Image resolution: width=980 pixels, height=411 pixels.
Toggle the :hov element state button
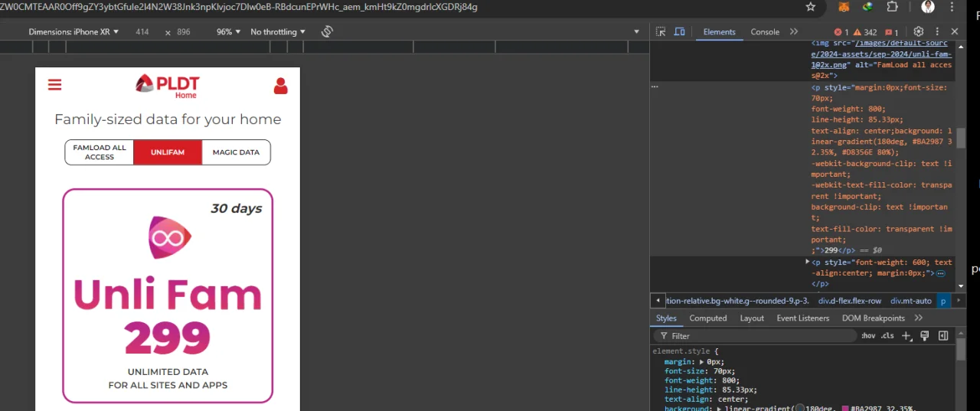click(x=868, y=336)
